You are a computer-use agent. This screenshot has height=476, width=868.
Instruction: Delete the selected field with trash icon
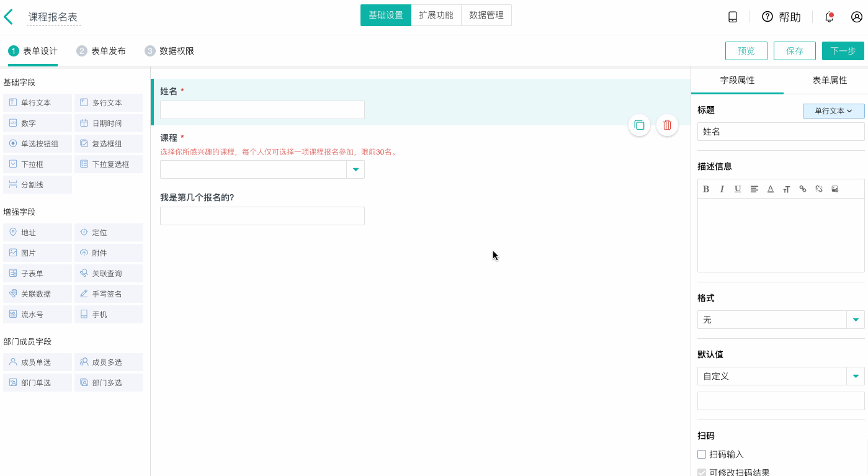point(667,125)
